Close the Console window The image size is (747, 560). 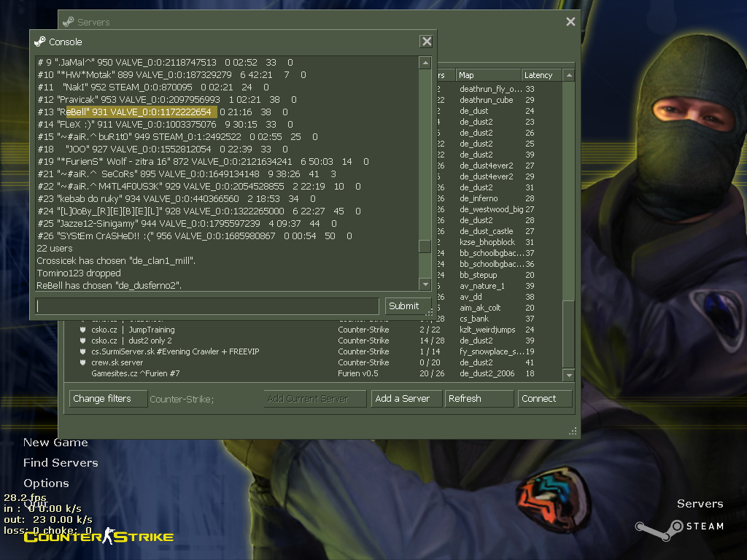[426, 42]
